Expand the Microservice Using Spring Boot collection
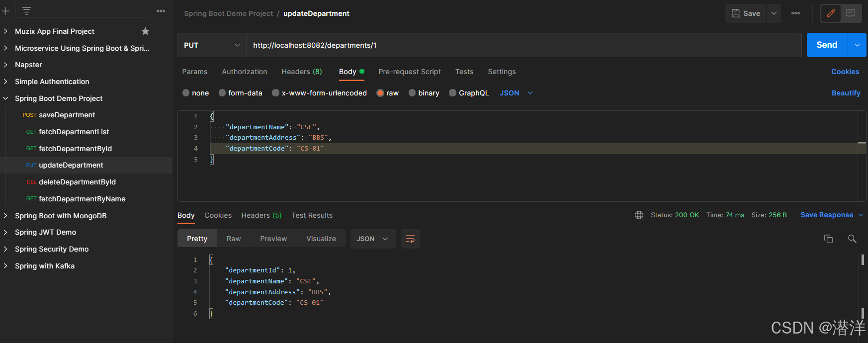 (x=6, y=48)
